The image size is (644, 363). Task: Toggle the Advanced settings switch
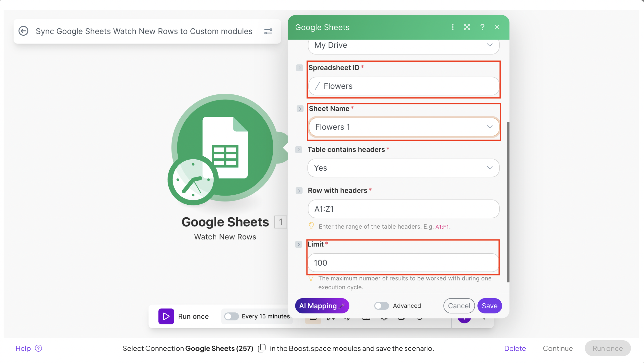[x=381, y=306]
